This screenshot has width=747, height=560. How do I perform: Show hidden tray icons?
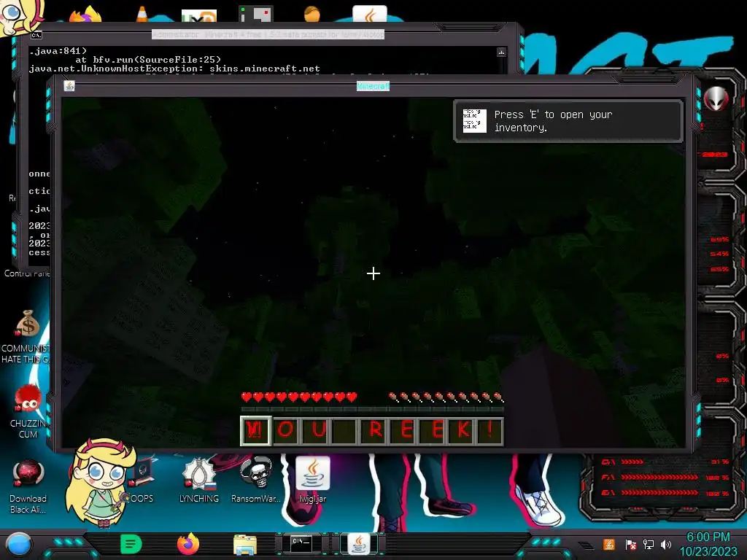tap(586, 545)
